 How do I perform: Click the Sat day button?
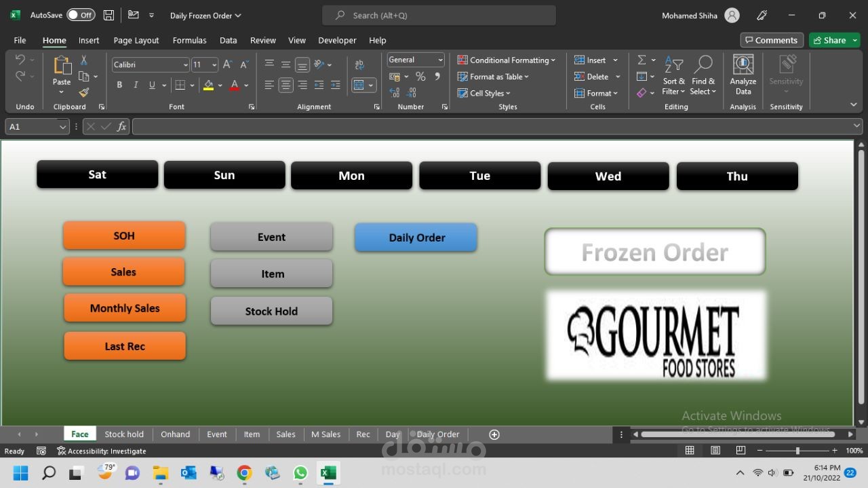(x=98, y=174)
